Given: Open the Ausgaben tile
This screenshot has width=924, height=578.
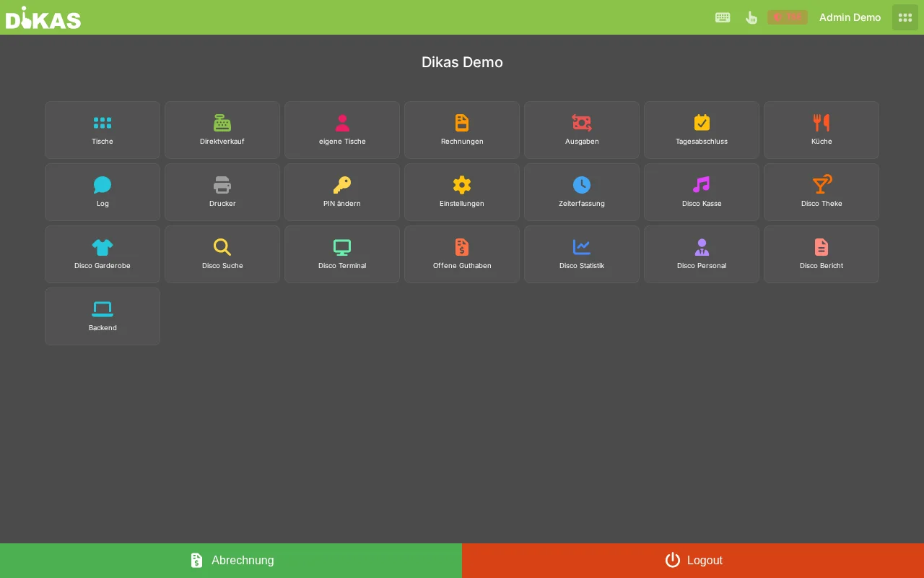Looking at the screenshot, I should pyautogui.click(x=582, y=130).
